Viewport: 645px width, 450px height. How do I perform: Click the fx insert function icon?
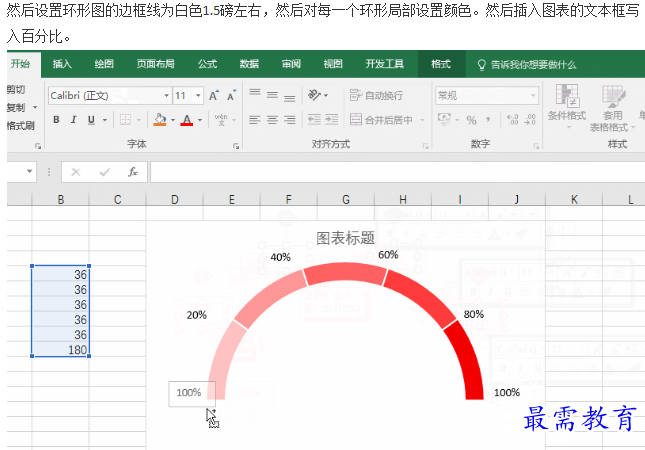pos(132,172)
